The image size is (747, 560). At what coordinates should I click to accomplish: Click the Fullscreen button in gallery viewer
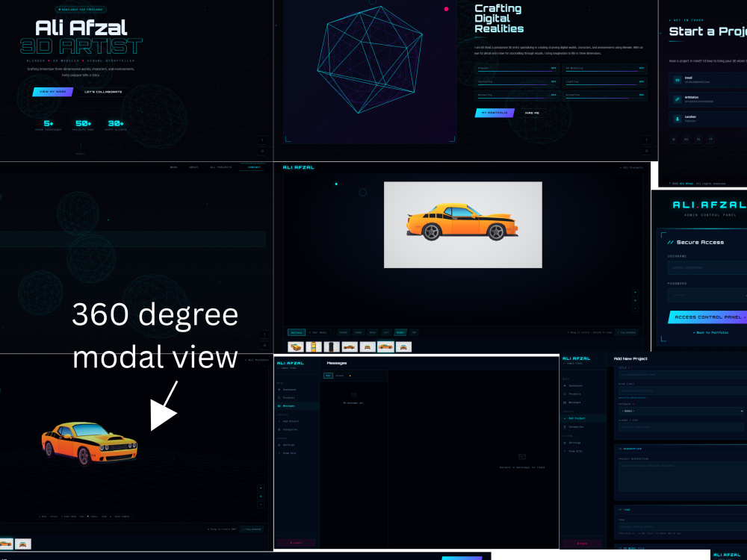(x=627, y=332)
